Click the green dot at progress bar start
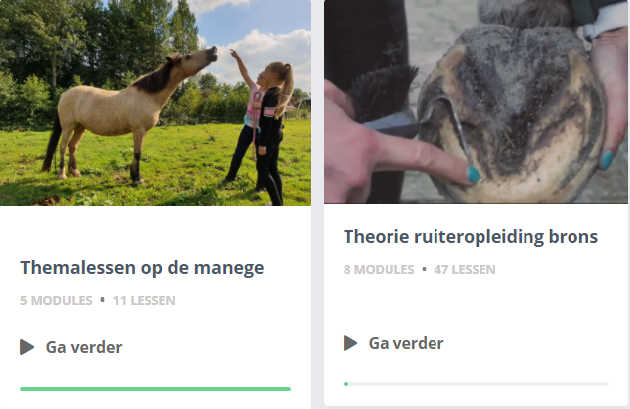The image size is (630, 409). click(346, 384)
